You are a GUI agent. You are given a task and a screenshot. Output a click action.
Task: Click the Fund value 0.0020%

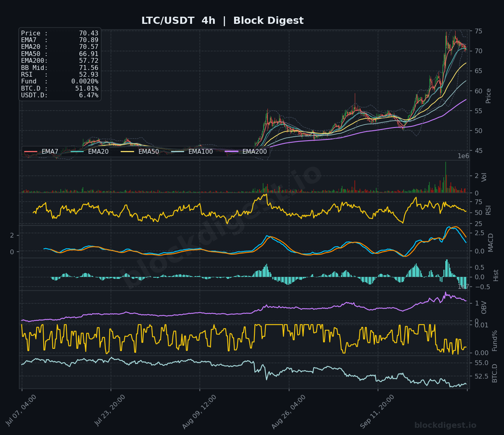(85, 81)
